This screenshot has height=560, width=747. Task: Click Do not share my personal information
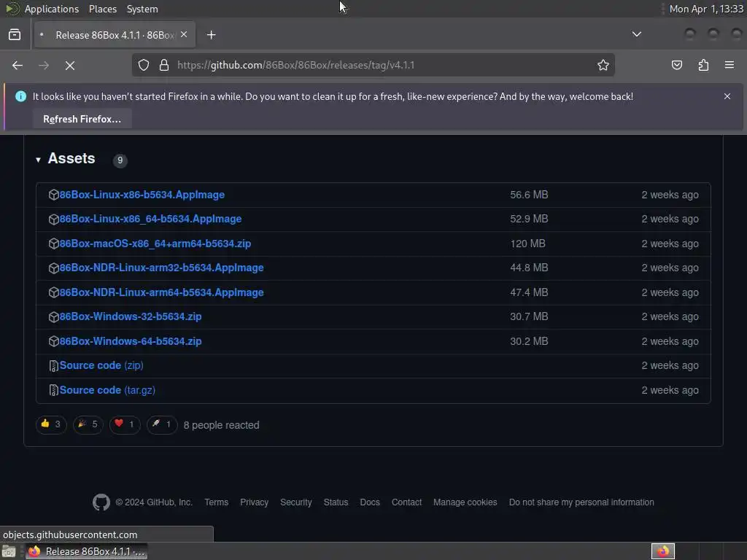pyautogui.click(x=581, y=502)
